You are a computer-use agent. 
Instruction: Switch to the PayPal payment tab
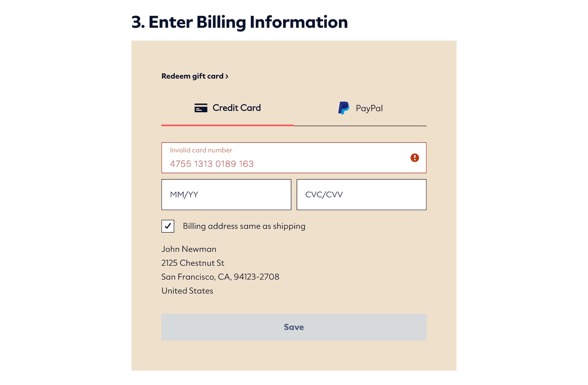[x=360, y=108]
